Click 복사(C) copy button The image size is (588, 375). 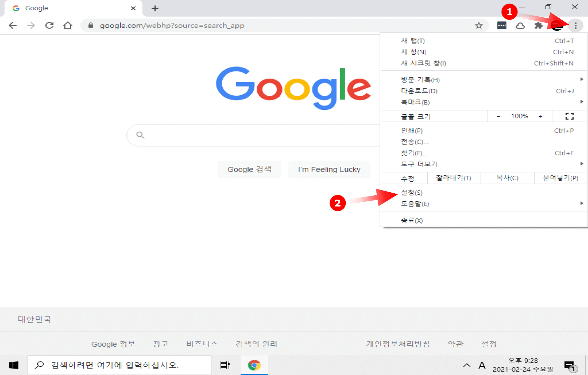pyautogui.click(x=507, y=178)
